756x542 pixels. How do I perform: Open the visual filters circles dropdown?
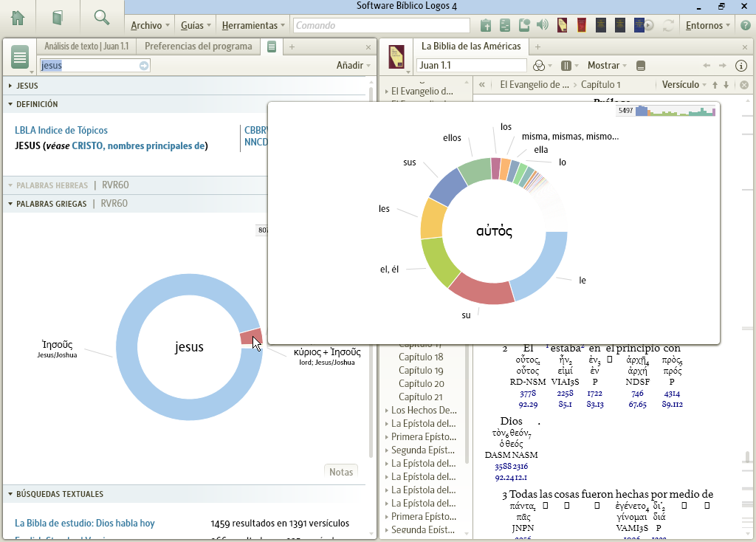[x=542, y=66]
